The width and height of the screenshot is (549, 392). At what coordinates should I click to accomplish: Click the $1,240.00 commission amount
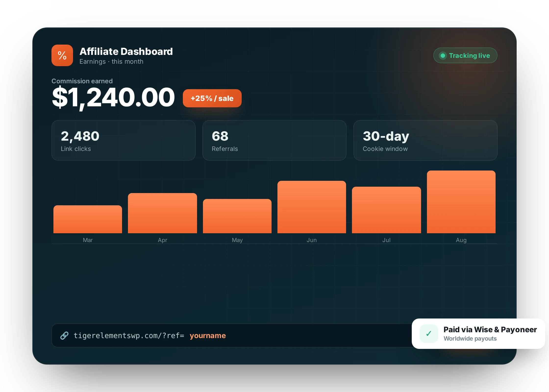coord(113,98)
